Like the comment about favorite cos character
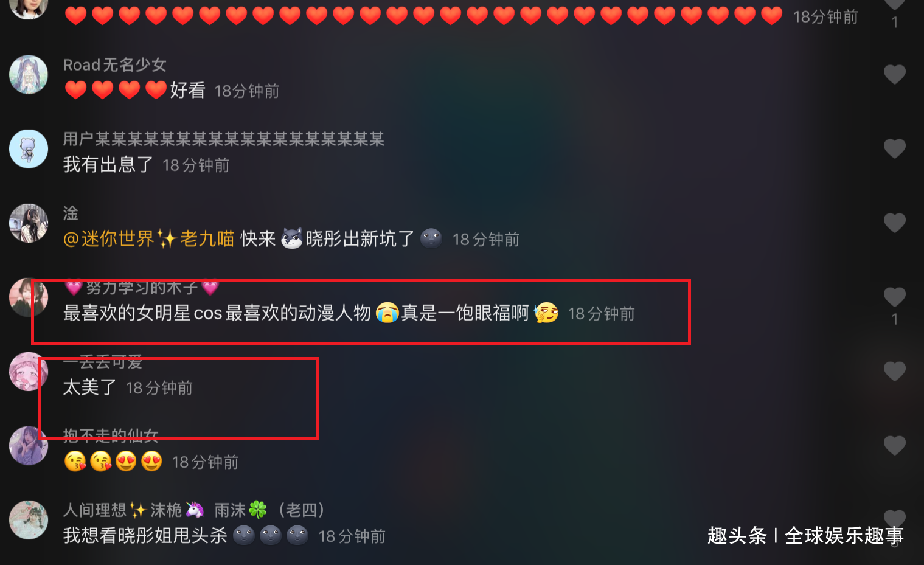The image size is (924, 565). click(x=894, y=297)
